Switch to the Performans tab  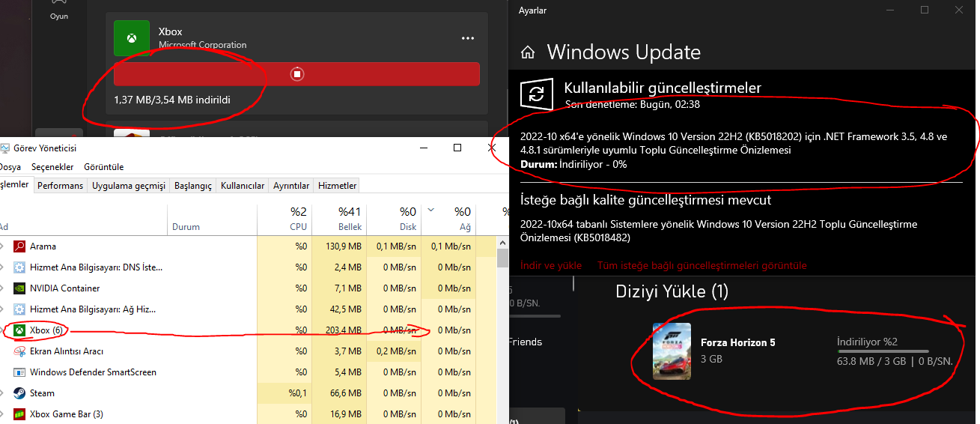pyautogui.click(x=60, y=186)
